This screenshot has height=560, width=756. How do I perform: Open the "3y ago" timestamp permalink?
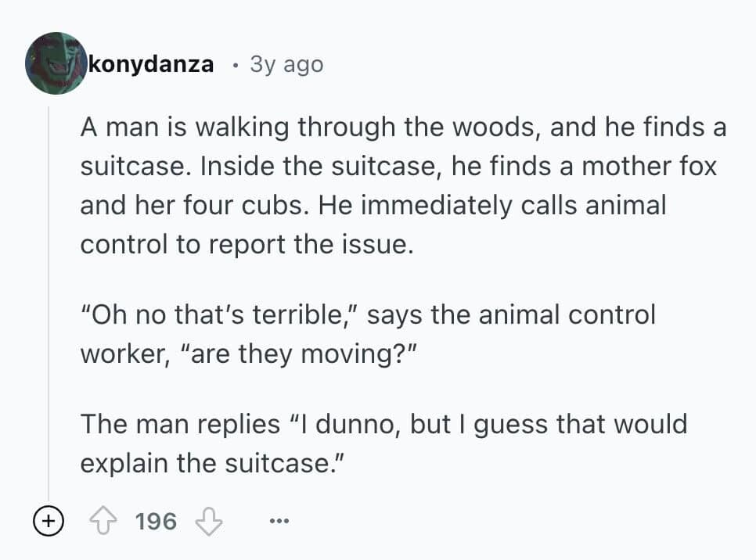tap(286, 64)
